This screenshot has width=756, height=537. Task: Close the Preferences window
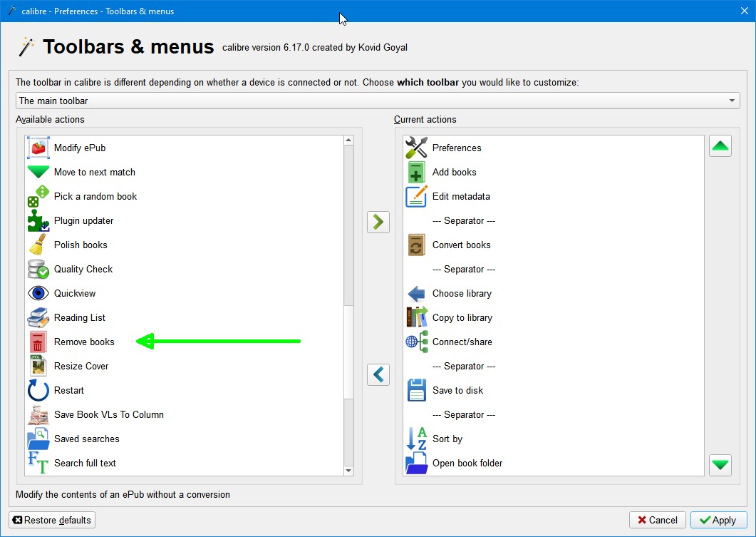[x=745, y=11]
